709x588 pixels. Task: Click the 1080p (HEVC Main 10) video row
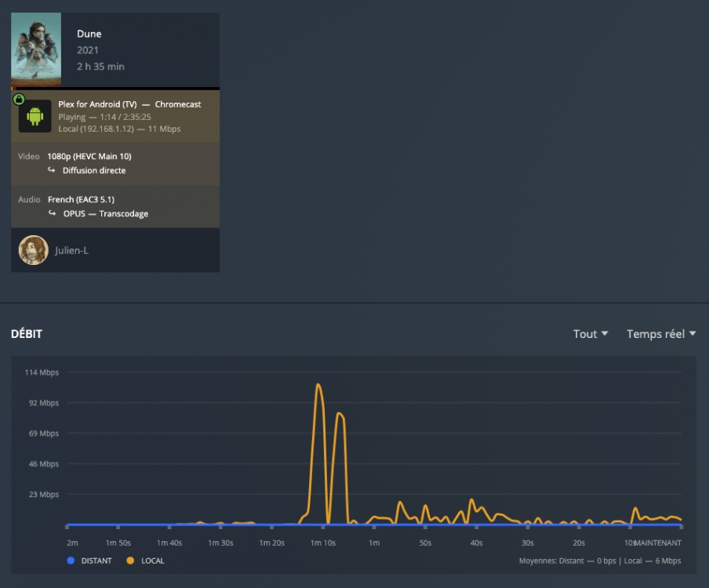[x=89, y=156]
